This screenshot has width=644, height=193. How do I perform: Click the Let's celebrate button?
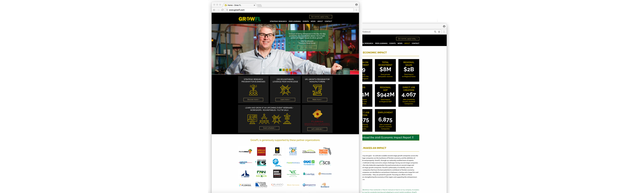pos(317,129)
